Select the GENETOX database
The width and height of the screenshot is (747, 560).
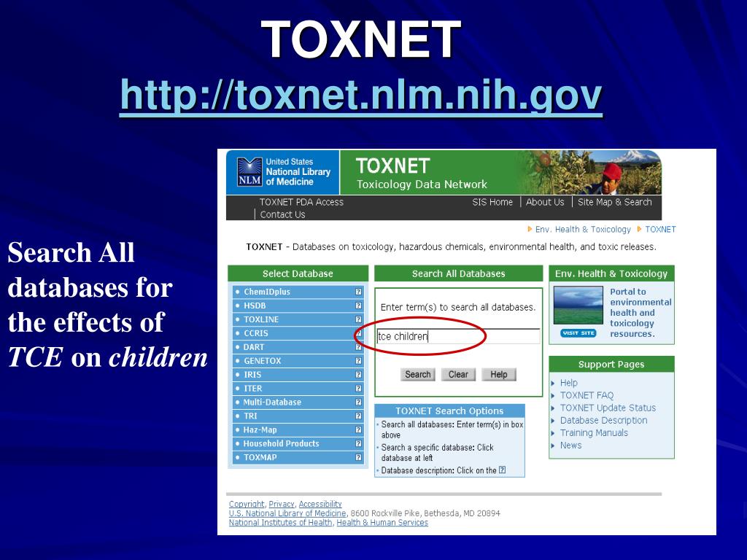pyautogui.click(x=263, y=361)
